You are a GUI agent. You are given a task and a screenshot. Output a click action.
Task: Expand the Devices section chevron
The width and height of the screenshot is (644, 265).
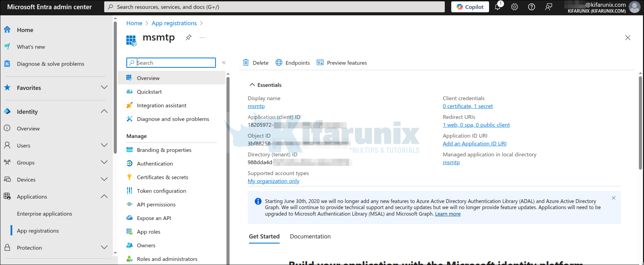104,180
